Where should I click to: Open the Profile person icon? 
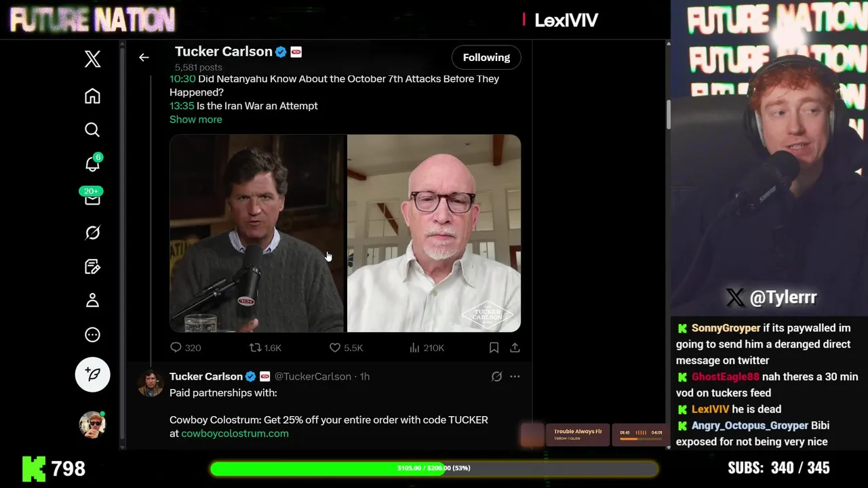92,300
